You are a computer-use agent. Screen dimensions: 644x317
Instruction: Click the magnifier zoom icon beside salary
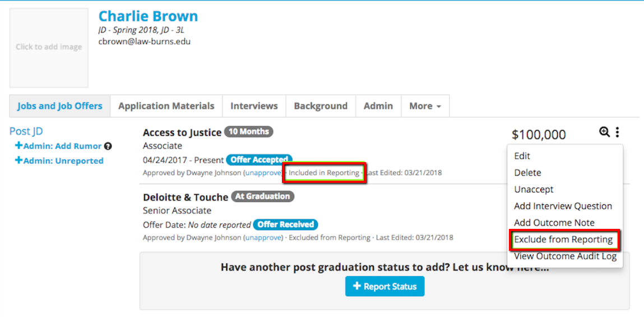(604, 132)
